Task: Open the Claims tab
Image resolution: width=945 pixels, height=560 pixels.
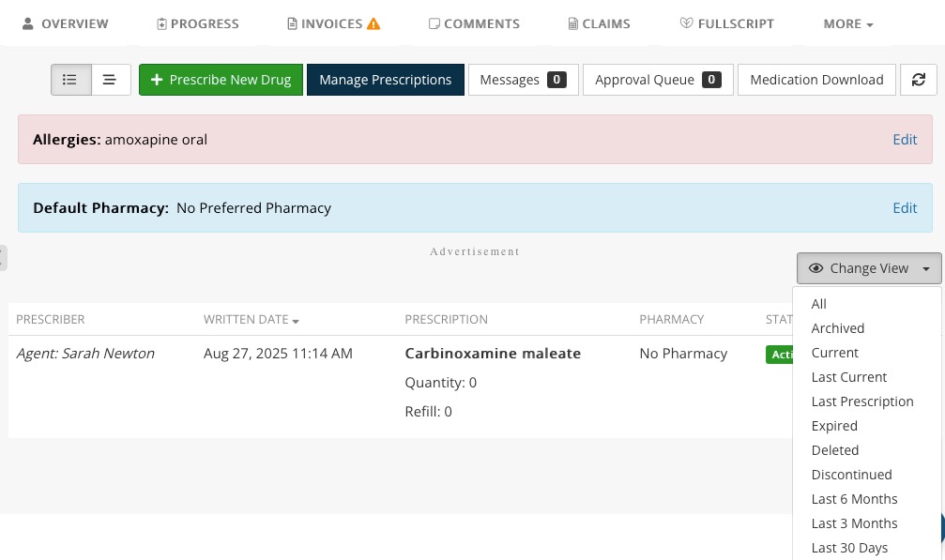Action: click(x=600, y=24)
